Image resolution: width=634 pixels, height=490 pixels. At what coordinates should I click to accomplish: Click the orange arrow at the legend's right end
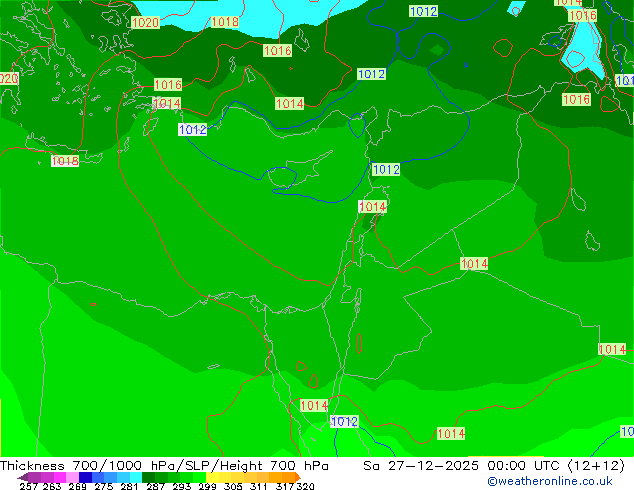pyautogui.click(x=298, y=477)
